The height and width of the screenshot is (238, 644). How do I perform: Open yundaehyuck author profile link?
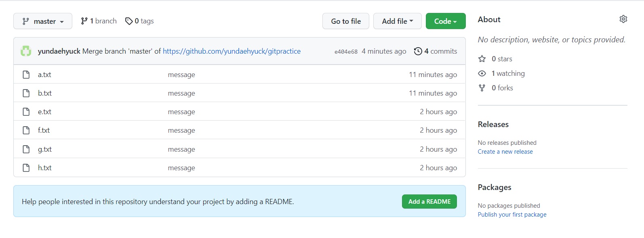coord(59,51)
